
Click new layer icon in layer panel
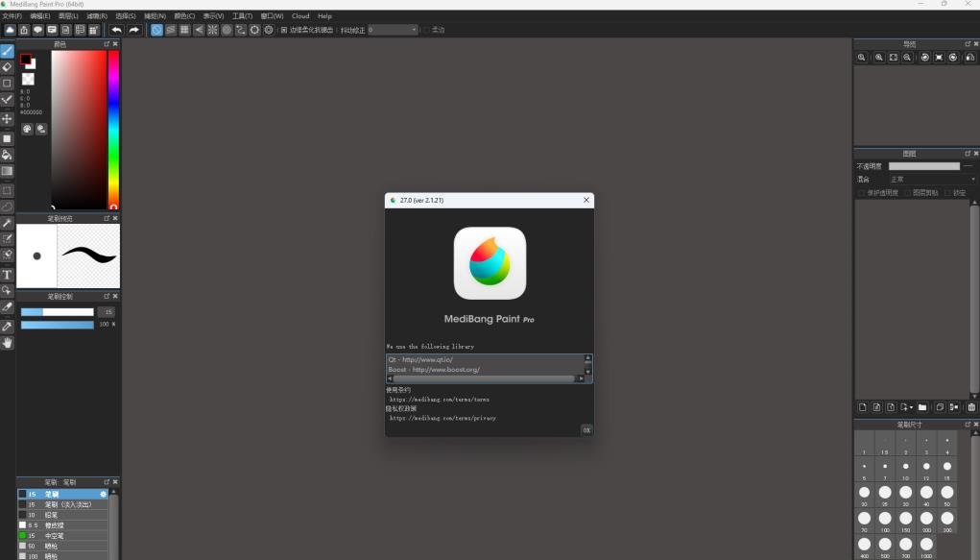point(863,407)
